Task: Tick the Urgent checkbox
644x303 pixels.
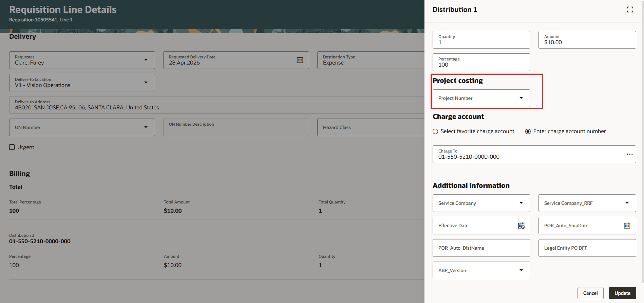Action: click(12, 147)
